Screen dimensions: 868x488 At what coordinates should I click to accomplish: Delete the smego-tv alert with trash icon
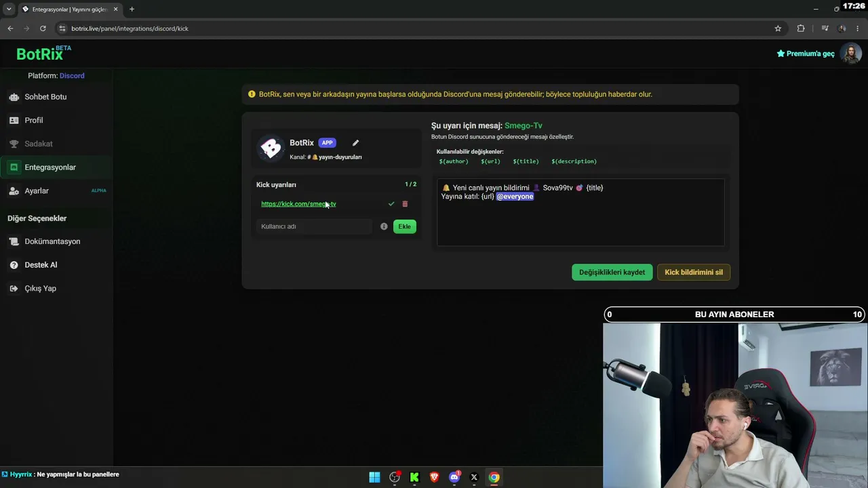405,204
